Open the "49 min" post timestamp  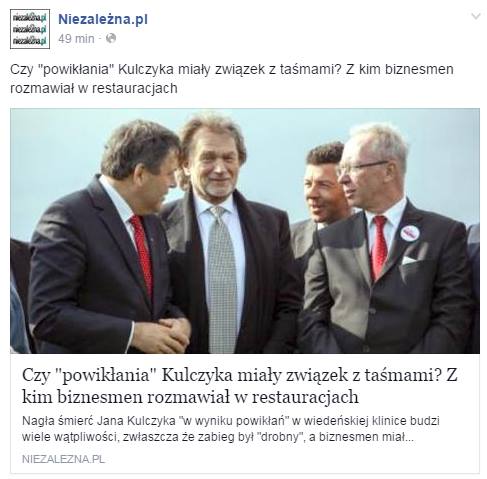point(76,39)
